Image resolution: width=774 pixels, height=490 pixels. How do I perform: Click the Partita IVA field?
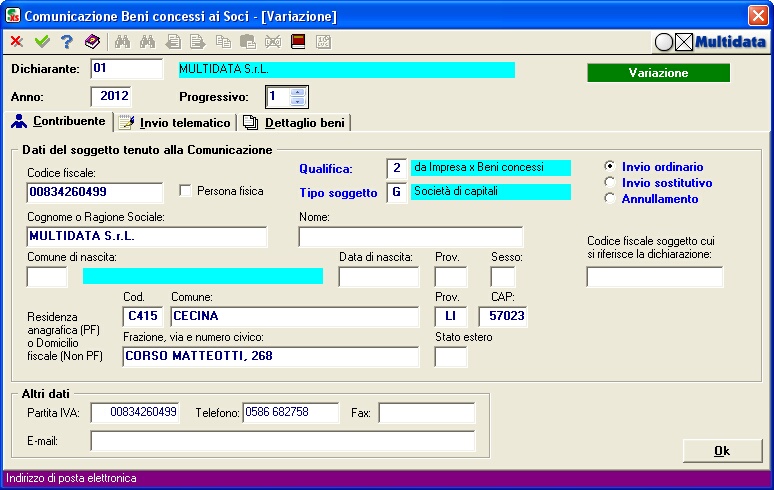click(x=135, y=413)
